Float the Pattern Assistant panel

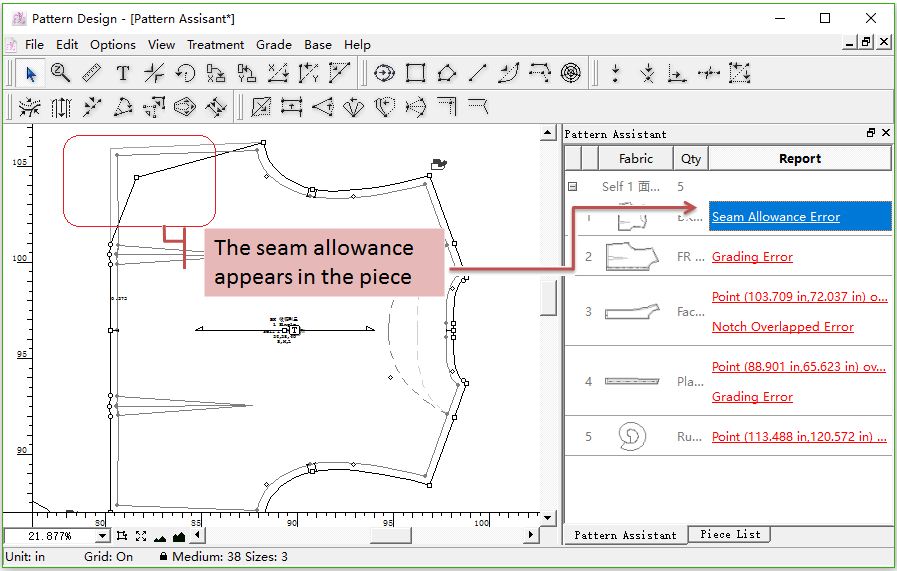pyautogui.click(x=871, y=133)
